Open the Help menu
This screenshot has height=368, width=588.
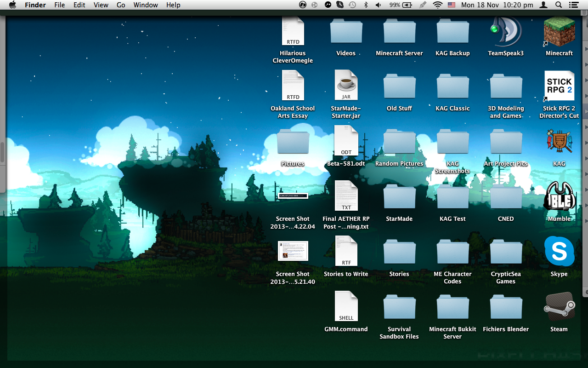click(173, 5)
